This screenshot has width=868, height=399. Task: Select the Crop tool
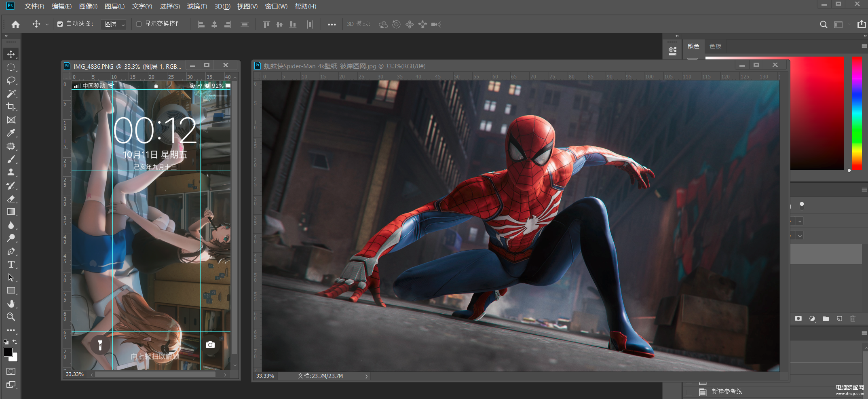tap(11, 107)
